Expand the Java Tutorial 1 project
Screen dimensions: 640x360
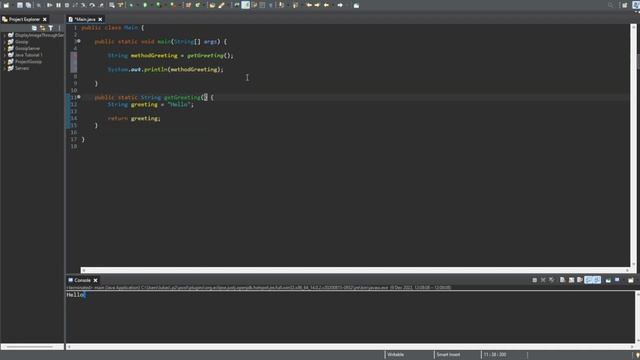4,55
